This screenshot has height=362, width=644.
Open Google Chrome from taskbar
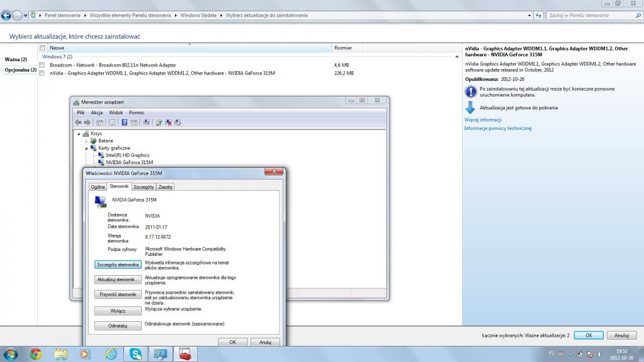(x=36, y=354)
